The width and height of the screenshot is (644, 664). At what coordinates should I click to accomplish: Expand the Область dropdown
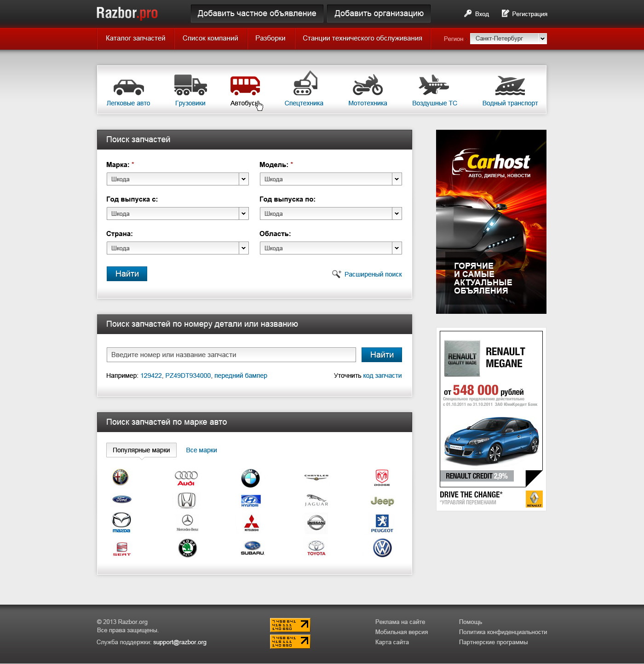(x=331, y=248)
